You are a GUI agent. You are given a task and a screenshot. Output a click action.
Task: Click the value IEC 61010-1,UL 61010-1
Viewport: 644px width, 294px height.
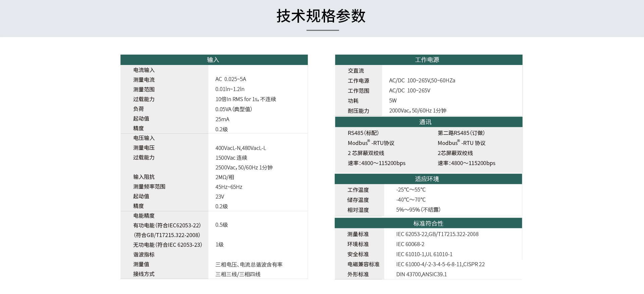coord(424,254)
